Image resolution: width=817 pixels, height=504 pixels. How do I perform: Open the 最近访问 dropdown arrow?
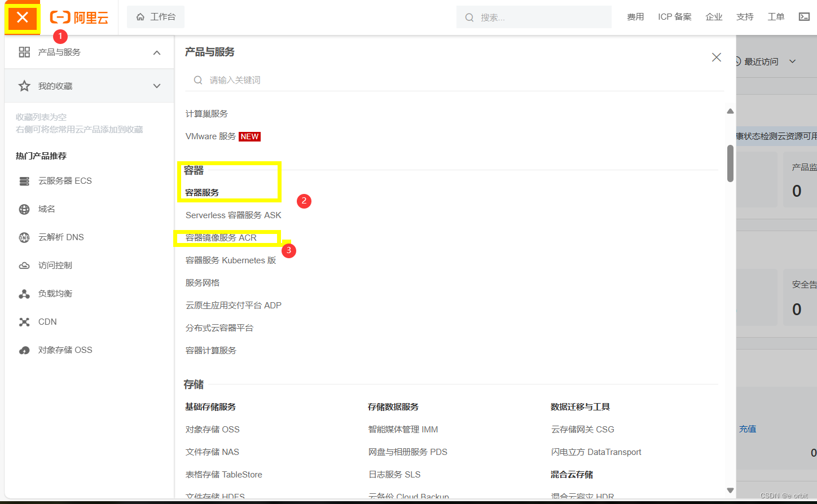point(792,61)
